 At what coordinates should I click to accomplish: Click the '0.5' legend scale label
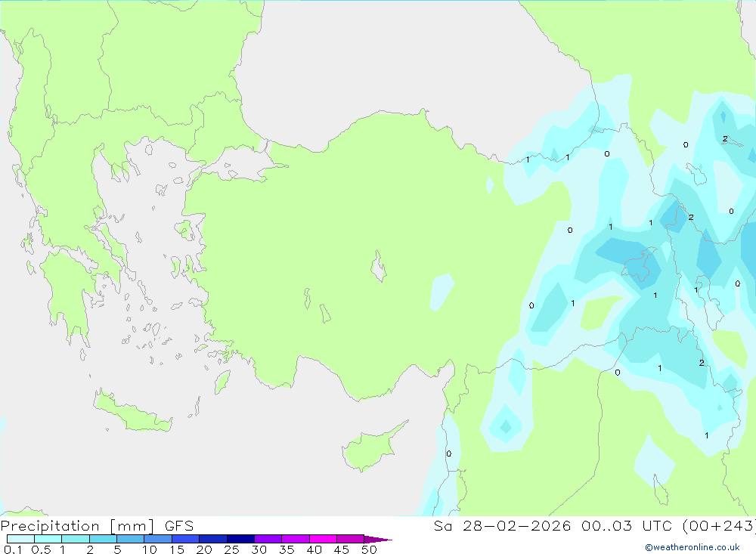coord(41,549)
